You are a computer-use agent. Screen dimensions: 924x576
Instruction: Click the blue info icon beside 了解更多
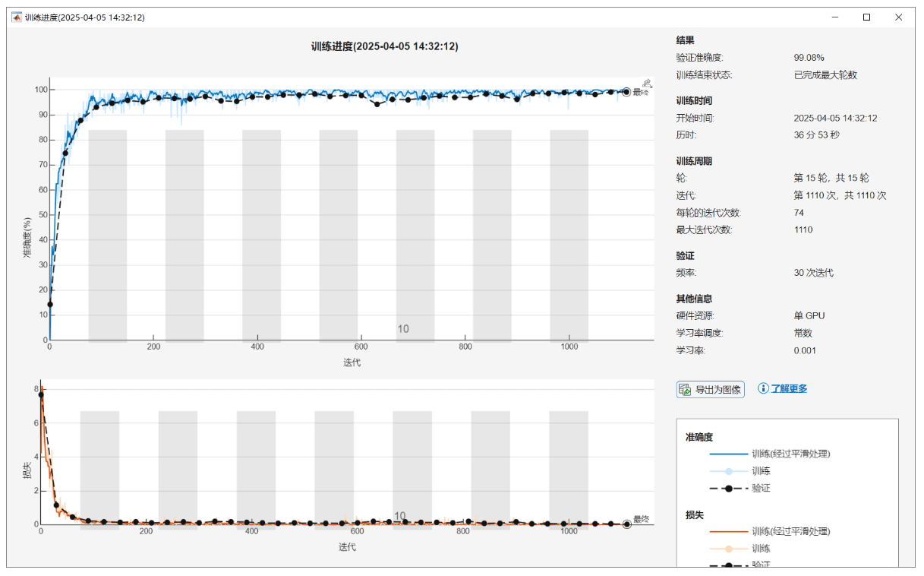click(763, 388)
